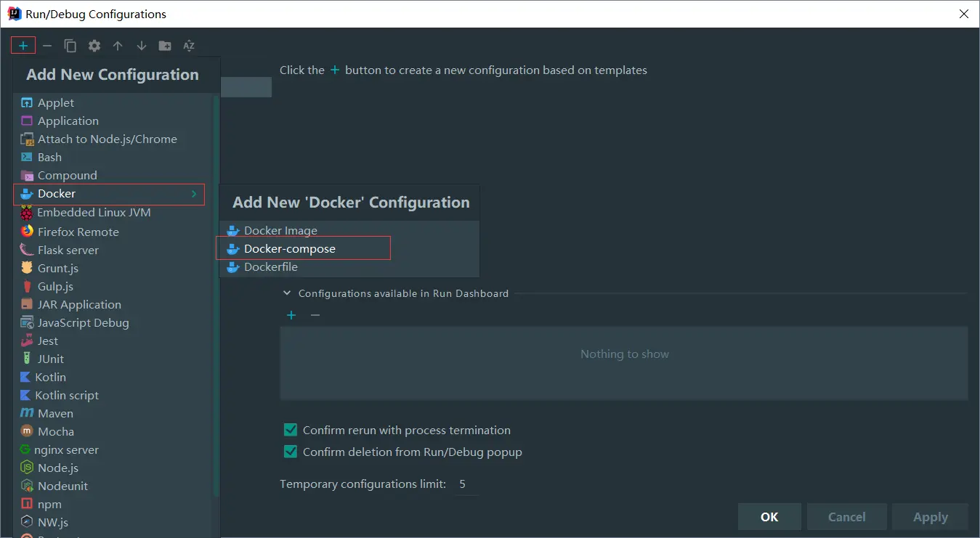
Task: Click the Firefox Remote icon
Action: click(x=27, y=232)
